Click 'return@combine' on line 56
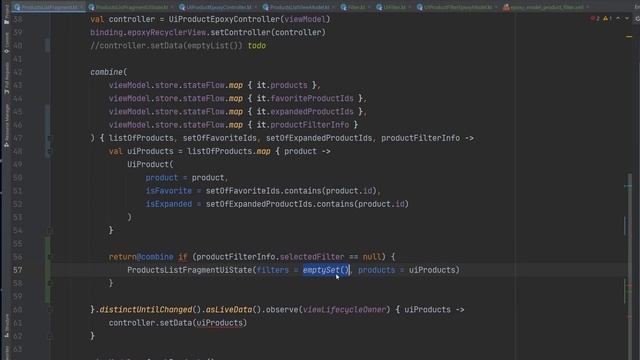Image resolution: width=640 pixels, height=360 pixels. point(141,257)
